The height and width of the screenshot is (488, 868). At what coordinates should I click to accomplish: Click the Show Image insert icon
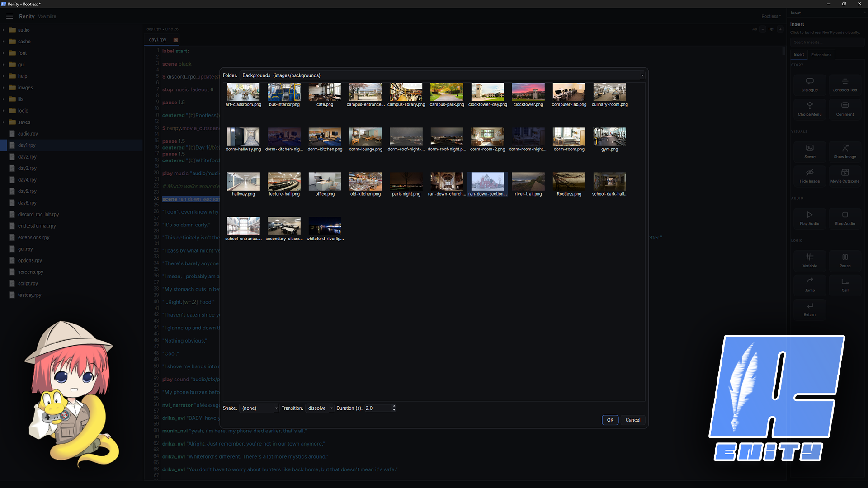coord(845,148)
